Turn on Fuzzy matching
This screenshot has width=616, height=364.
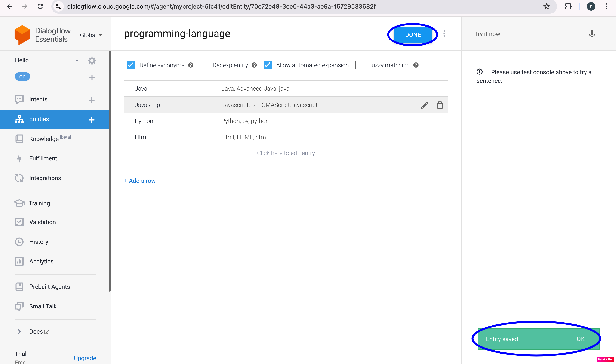[360, 65]
